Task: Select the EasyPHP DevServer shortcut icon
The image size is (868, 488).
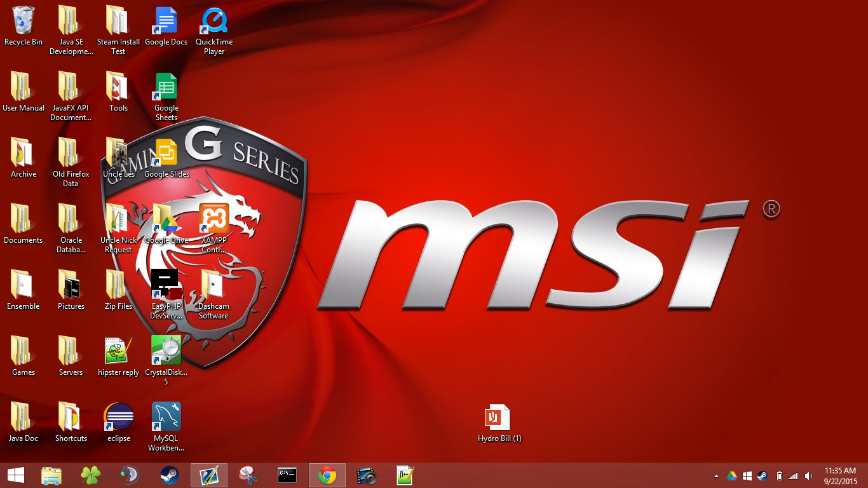Action: pyautogui.click(x=166, y=295)
